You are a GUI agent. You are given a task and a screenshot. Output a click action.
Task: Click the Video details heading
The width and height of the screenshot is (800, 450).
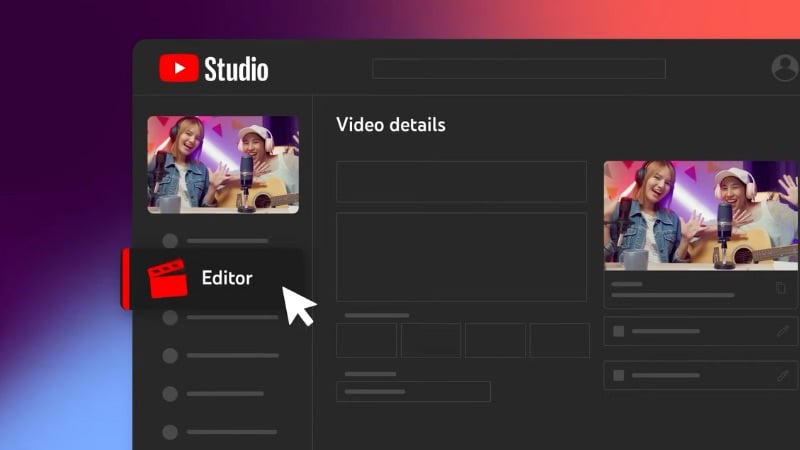point(391,125)
